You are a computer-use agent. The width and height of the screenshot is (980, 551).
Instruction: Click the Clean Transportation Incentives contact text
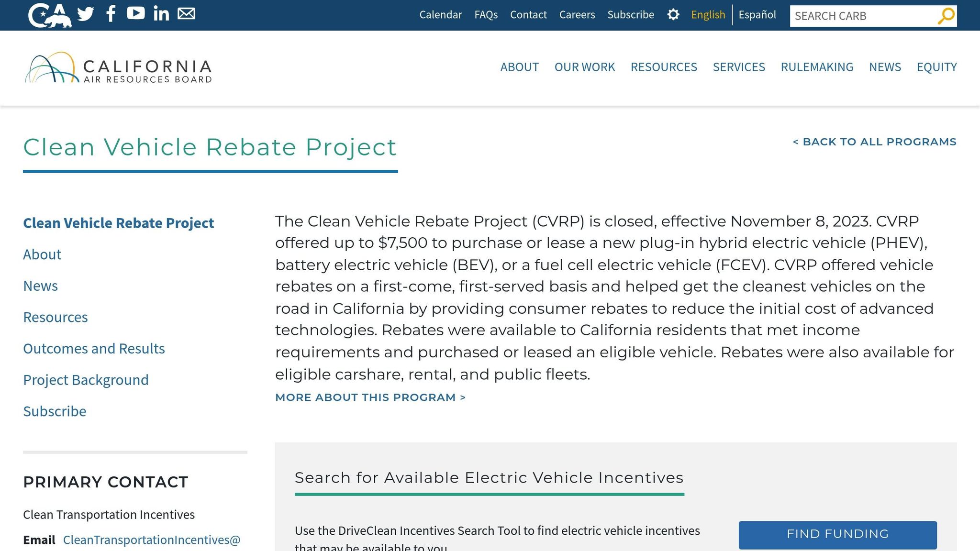(109, 515)
